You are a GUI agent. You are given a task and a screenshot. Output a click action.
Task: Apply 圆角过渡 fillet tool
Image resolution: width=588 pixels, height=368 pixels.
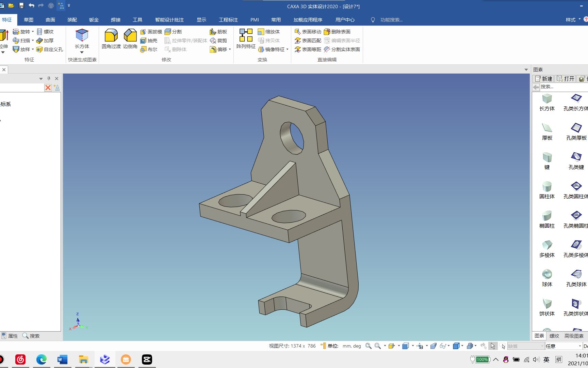click(x=111, y=39)
